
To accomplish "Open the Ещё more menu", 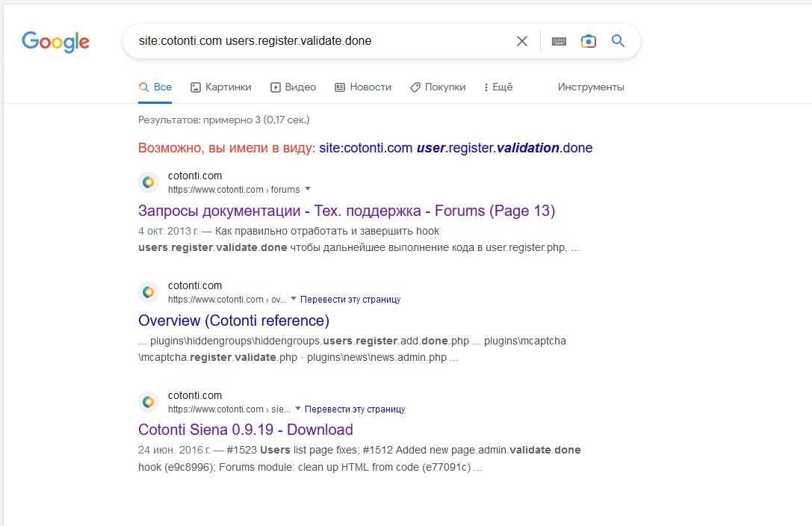I will coord(498,87).
